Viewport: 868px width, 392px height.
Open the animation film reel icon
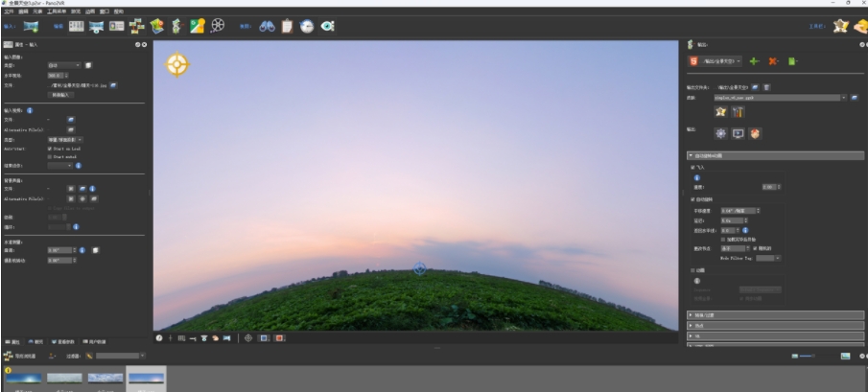pyautogui.click(x=218, y=26)
